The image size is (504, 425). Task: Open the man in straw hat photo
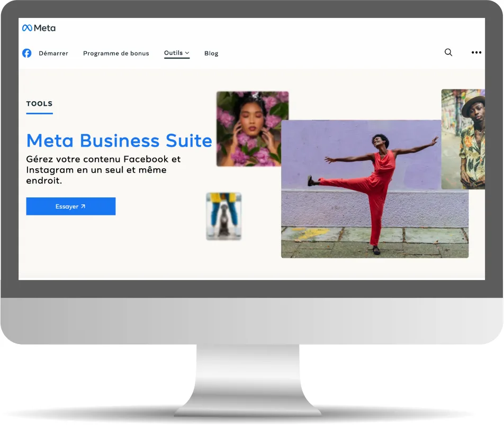464,139
